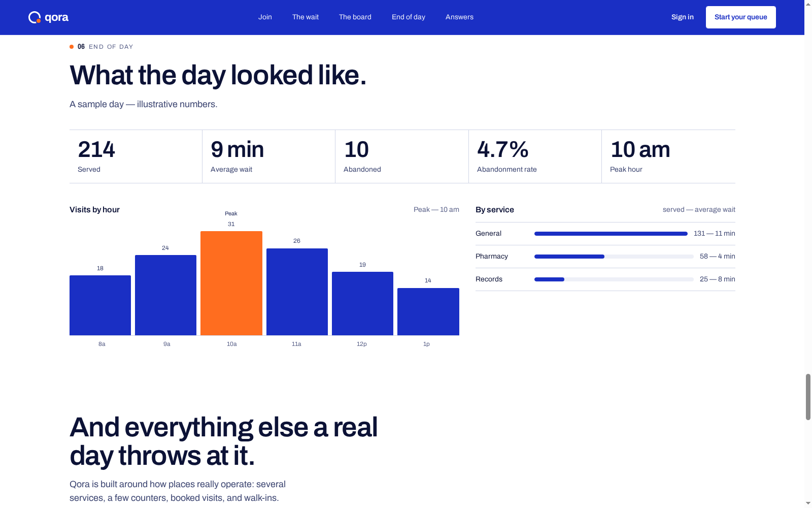Click the page scrollbar thumb
The width and height of the screenshot is (812, 508).
tap(808, 397)
